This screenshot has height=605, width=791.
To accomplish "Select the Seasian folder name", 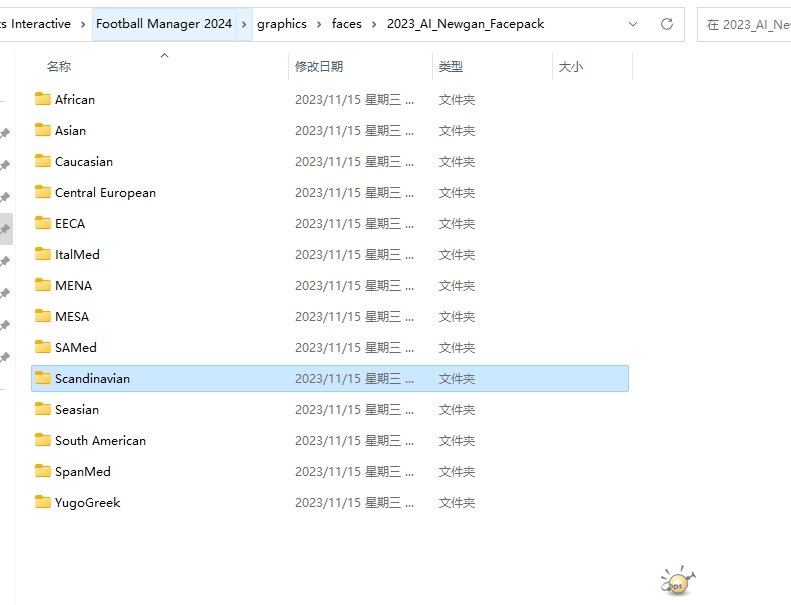I will (77, 410).
